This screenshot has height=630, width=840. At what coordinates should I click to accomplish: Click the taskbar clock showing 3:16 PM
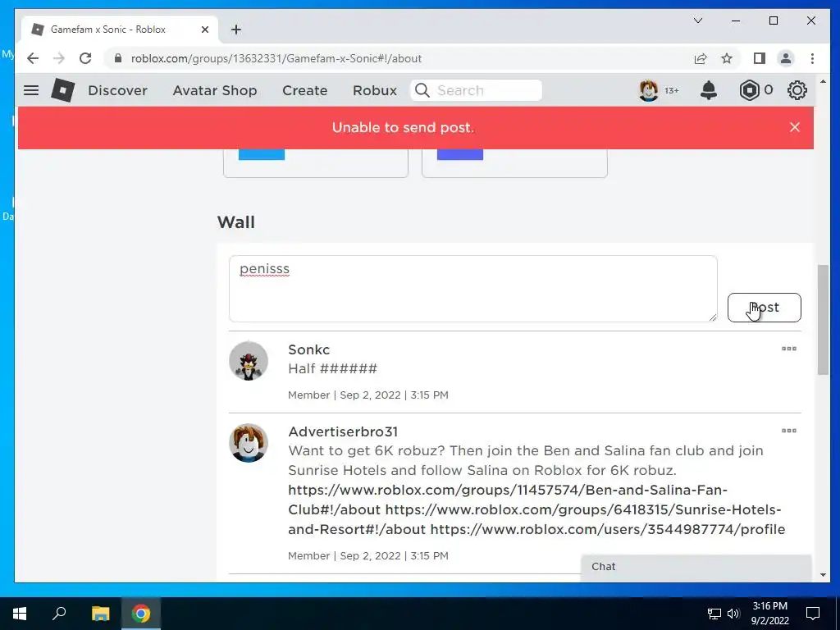[x=769, y=614]
